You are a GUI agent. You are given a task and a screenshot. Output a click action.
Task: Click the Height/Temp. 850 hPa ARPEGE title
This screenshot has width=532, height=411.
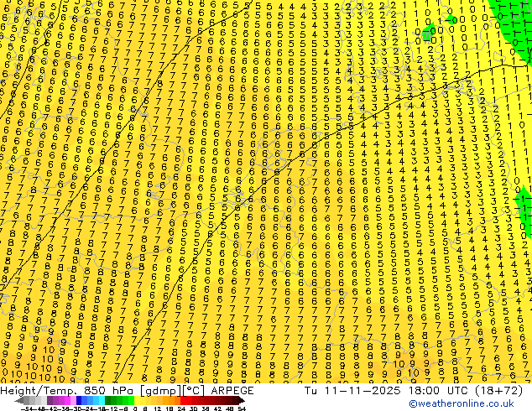[x=127, y=391]
